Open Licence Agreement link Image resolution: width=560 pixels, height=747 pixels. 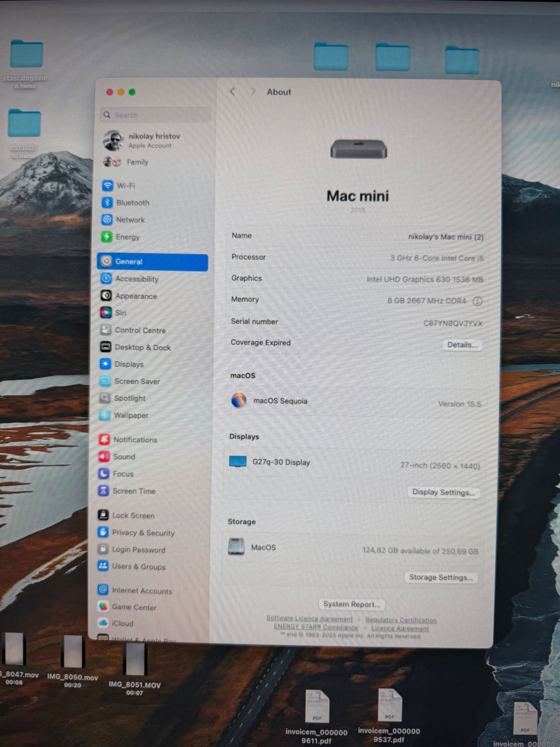point(400,629)
